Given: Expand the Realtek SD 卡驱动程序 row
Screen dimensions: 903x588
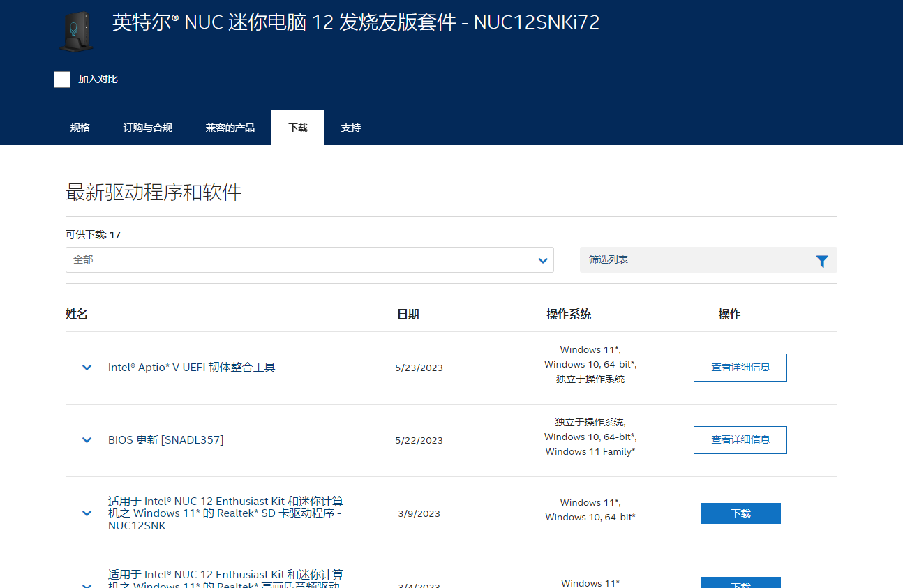Looking at the screenshot, I should (x=87, y=513).
